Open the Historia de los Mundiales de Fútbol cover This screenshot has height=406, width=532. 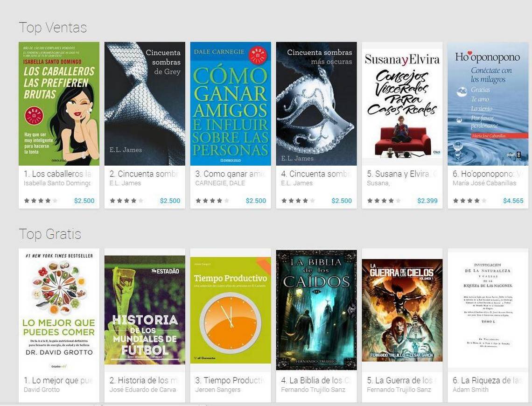[145, 310]
